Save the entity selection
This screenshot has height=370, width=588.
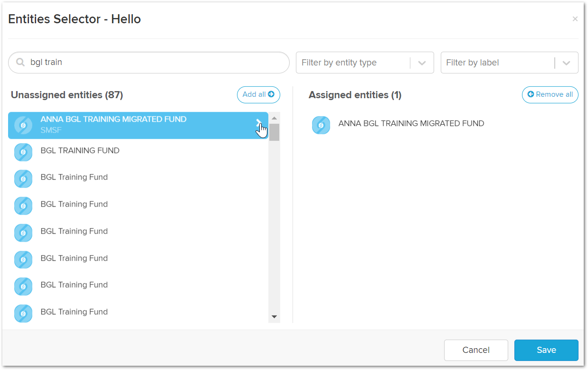coord(546,350)
